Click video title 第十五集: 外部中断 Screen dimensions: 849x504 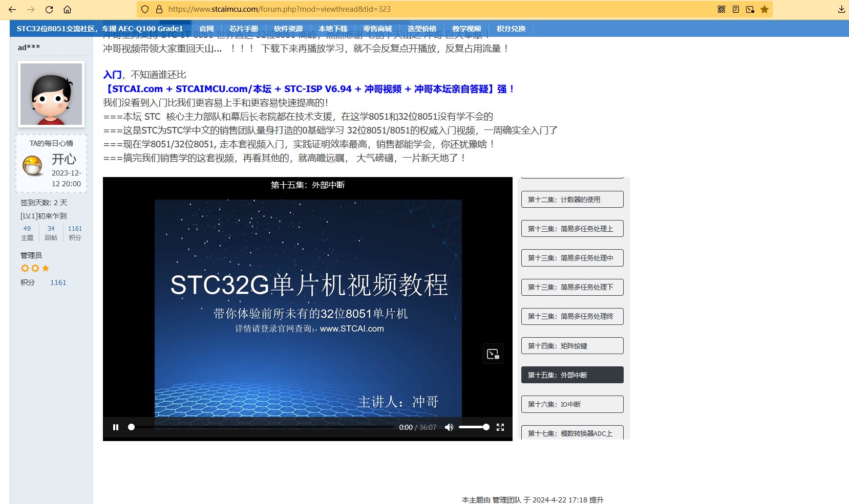(x=308, y=185)
